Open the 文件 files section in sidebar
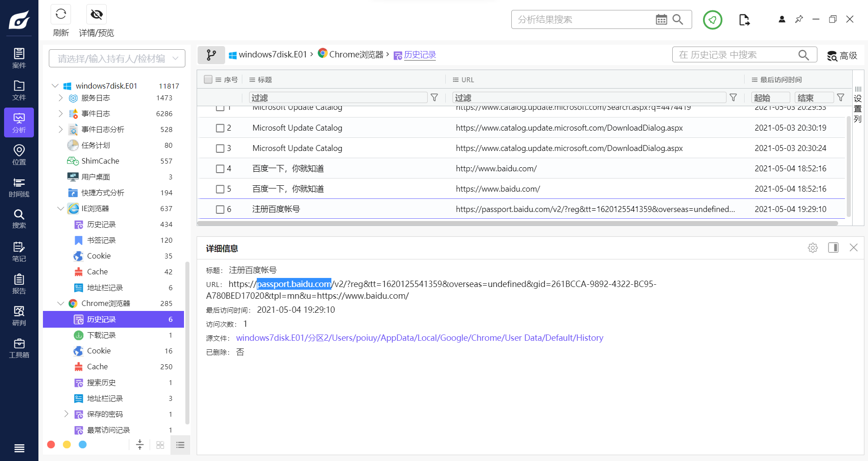Viewport: 868px width, 461px height. (x=19, y=90)
